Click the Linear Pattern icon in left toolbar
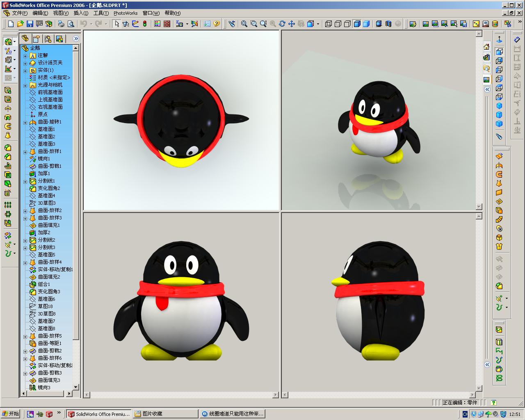Screen dimensions: 525x420 coord(8,205)
